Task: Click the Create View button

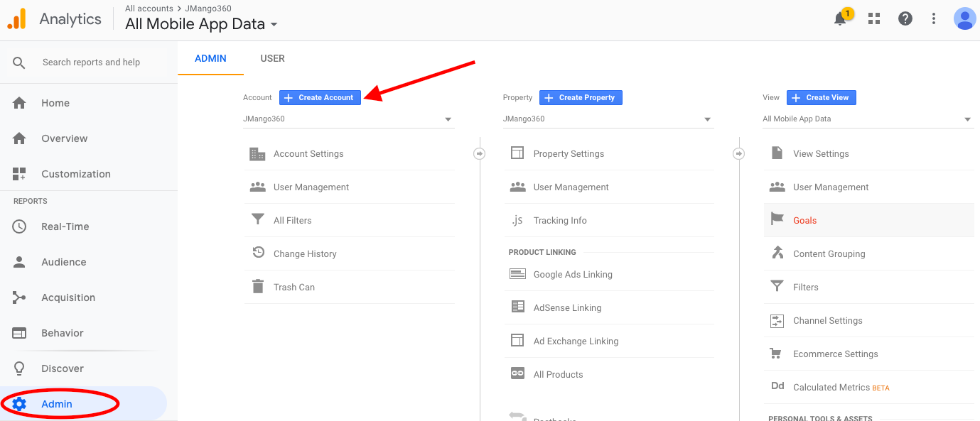Action: click(x=821, y=97)
